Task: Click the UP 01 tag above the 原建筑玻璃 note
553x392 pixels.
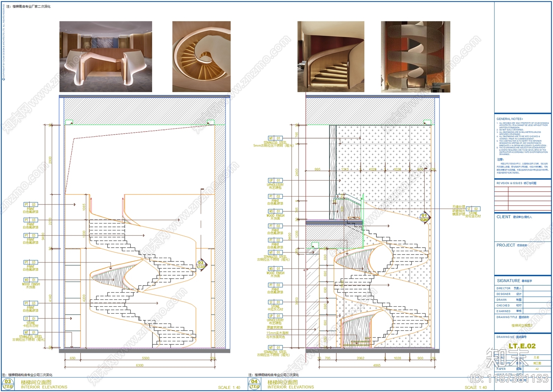Action: (275, 316)
